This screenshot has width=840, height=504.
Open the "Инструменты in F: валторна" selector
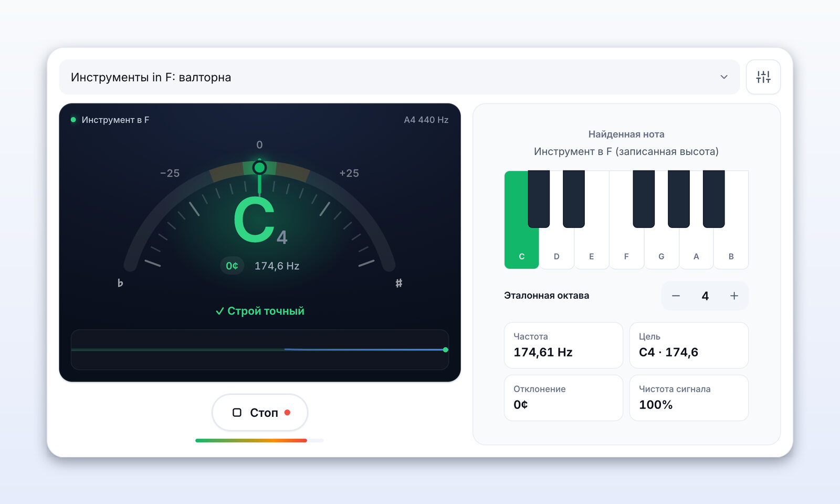[399, 77]
